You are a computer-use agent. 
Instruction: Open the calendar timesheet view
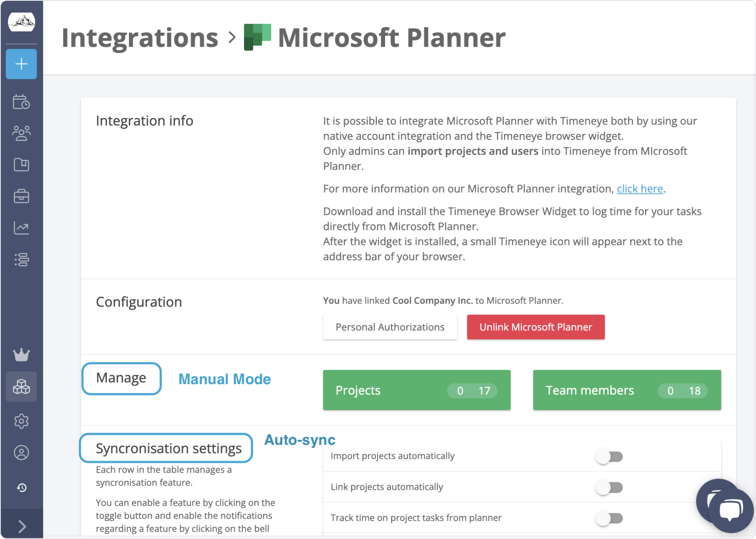coord(21,101)
